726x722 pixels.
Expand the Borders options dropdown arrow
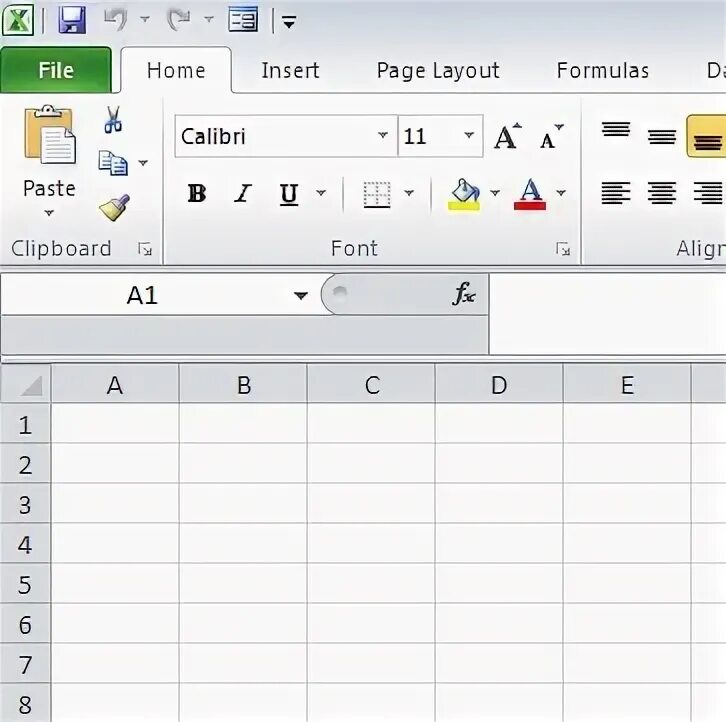point(409,193)
